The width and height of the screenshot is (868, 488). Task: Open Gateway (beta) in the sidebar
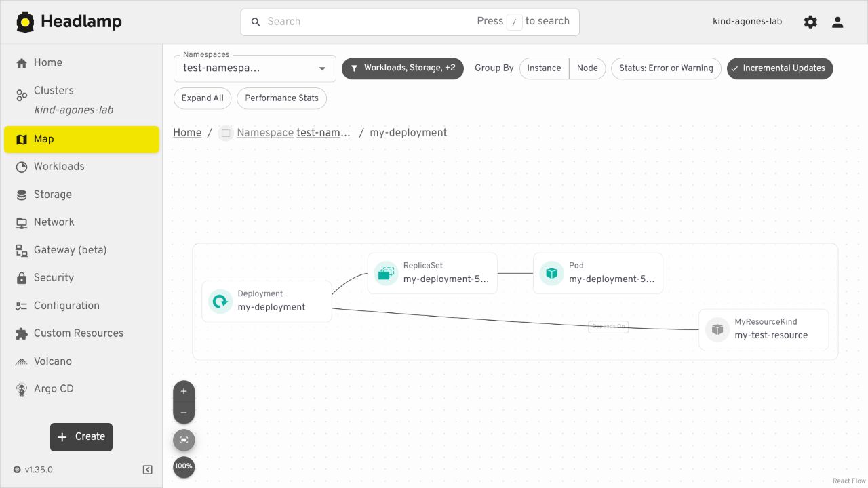click(x=81, y=250)
